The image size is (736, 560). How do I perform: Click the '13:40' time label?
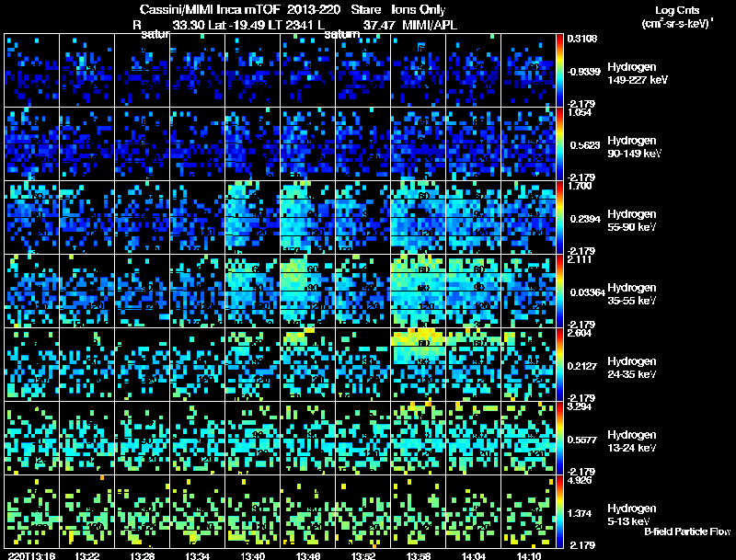click(x=252, y=556)
